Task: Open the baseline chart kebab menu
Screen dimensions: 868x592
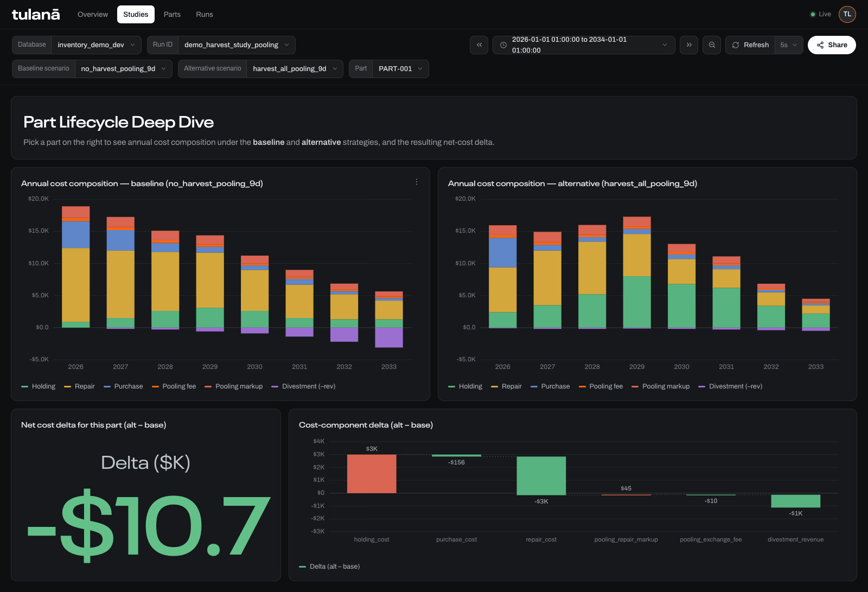Action: (x=417, y=182)
